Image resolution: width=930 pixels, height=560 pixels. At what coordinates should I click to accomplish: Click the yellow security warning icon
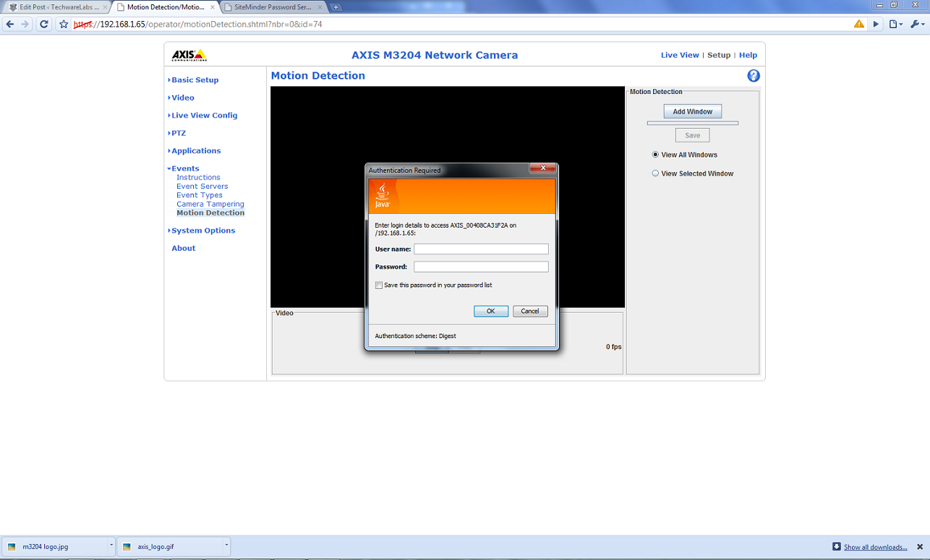pyautogui.click(x=858, y=24)
